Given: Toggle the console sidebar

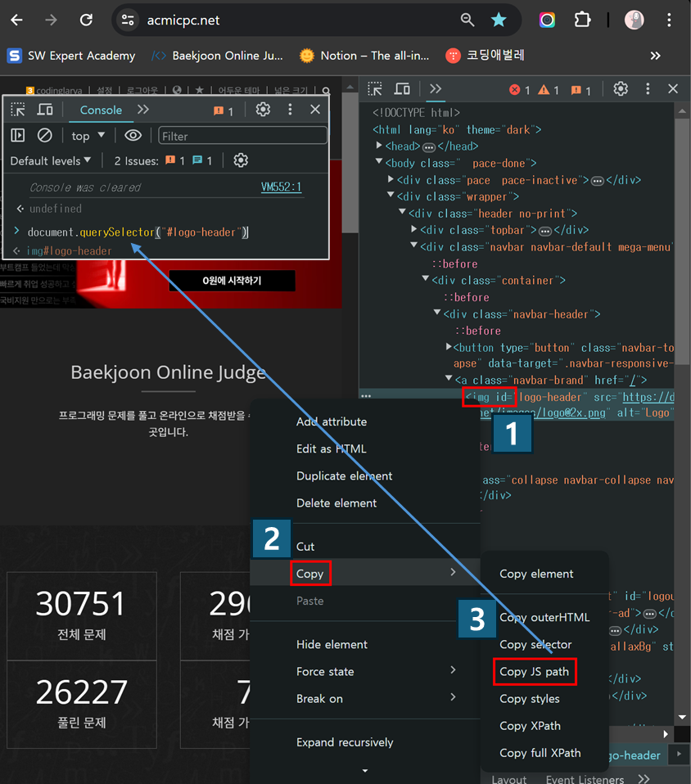Looking at the screenshot, I should pyautogui.click(x=18, y=136).
